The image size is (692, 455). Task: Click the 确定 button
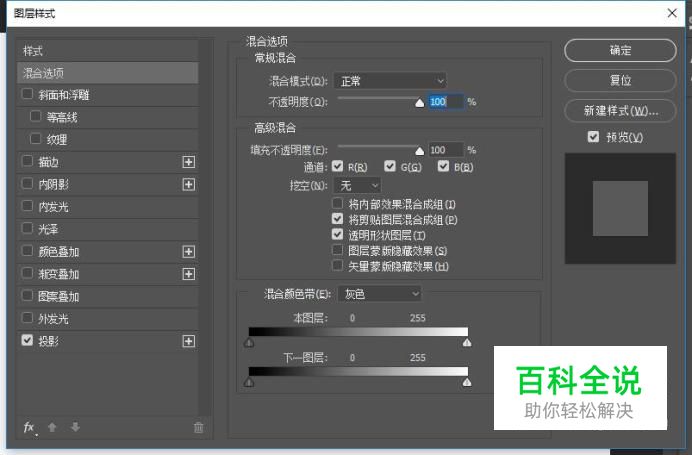[620, 50]
